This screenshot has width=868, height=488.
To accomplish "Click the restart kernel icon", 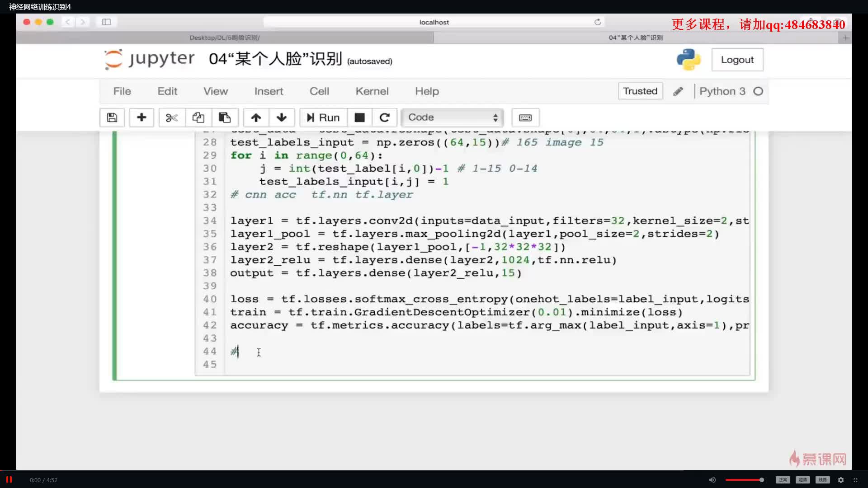I will (385, 117).
